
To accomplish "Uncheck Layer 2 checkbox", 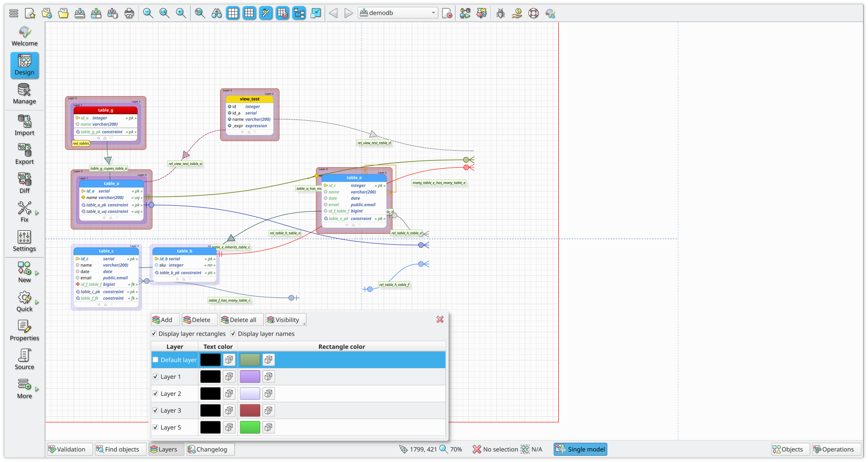I will (156, 394).
